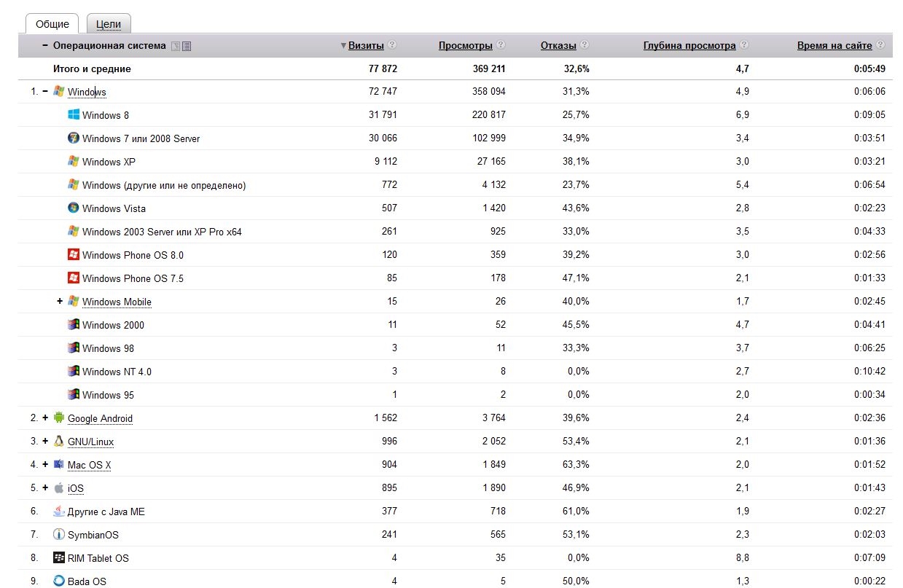Click the Windows NT 4.0 icon

(x=74, y=371)
